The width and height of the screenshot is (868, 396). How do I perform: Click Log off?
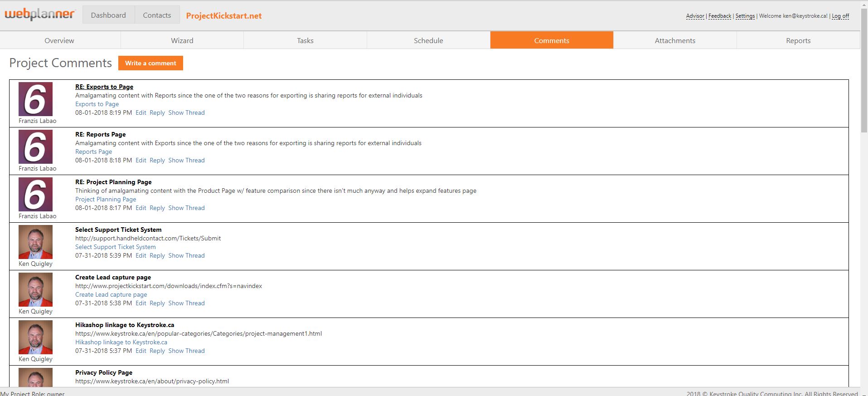[x=840, y=16]
